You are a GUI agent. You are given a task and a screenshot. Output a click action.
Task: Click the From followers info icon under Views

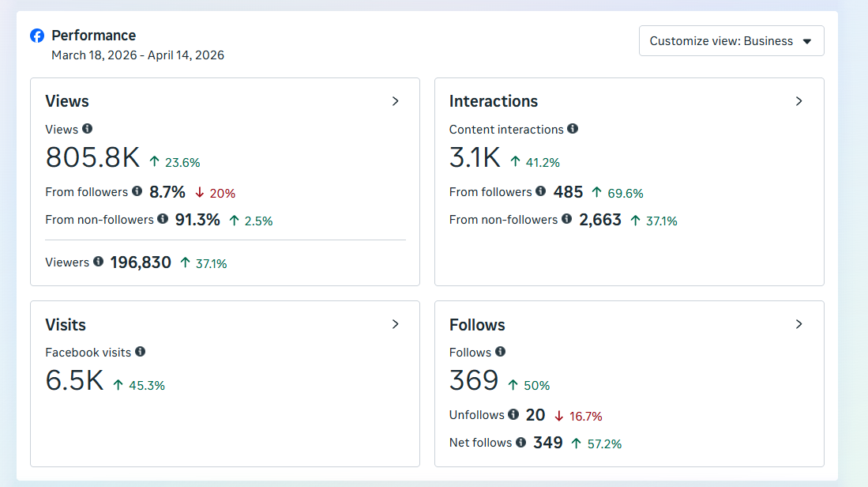pos(136,191)
